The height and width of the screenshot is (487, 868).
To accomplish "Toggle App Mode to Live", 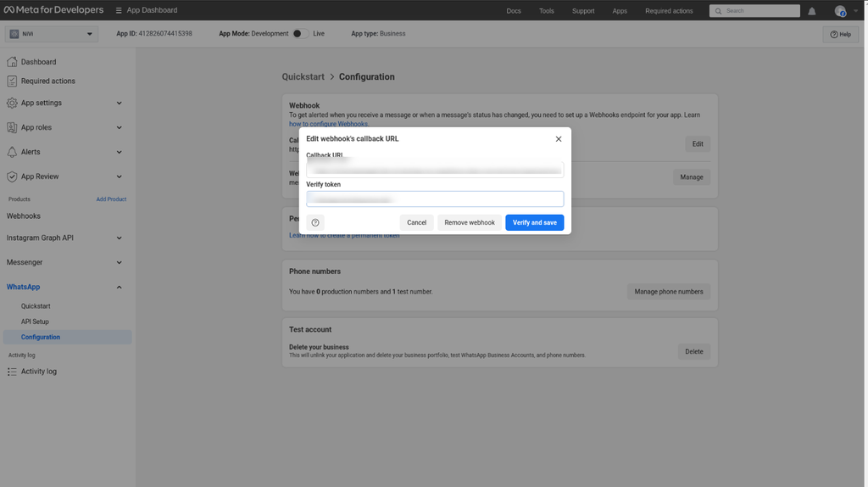I will [x=300, y=34].
